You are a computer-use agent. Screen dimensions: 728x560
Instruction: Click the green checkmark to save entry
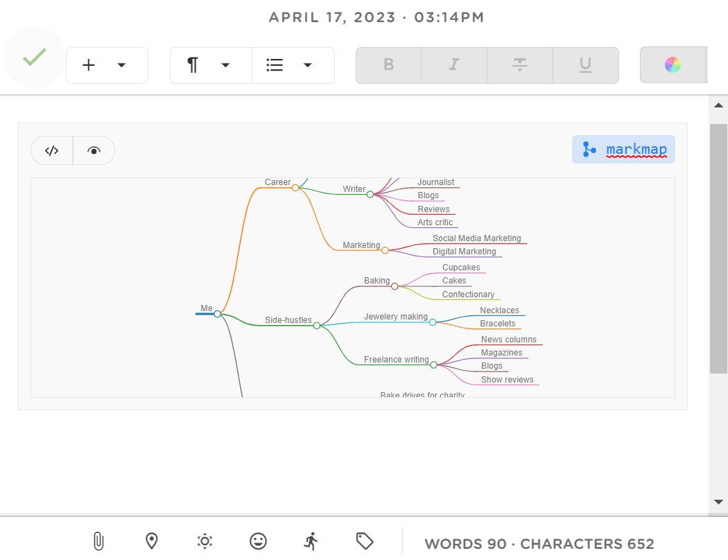click(x=34, y=58)
